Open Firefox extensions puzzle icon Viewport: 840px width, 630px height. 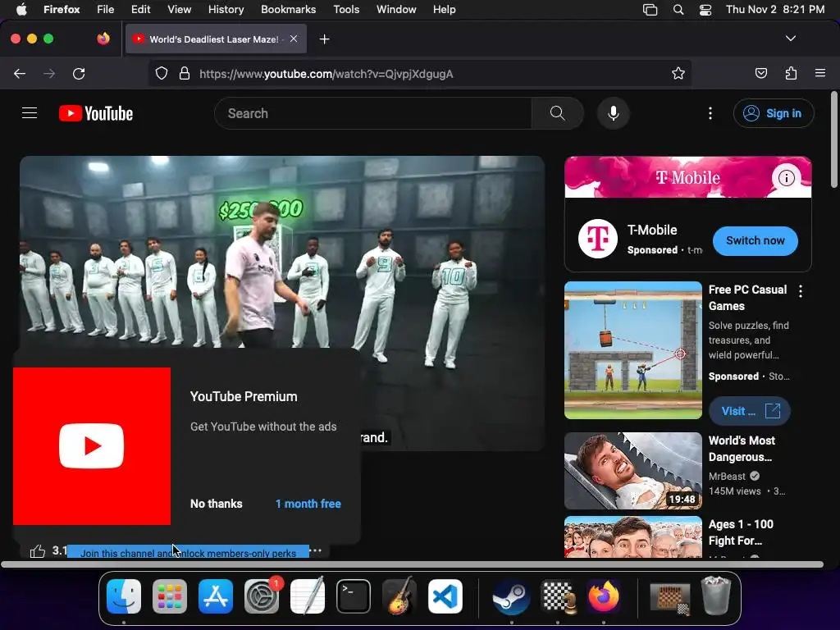click(x=792, y=73)
